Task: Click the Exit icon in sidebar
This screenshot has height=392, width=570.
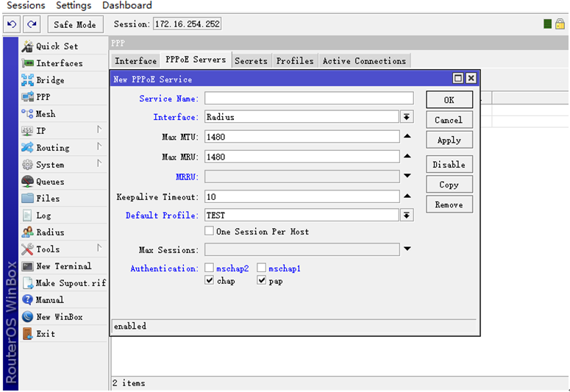Action: (27, 334)
